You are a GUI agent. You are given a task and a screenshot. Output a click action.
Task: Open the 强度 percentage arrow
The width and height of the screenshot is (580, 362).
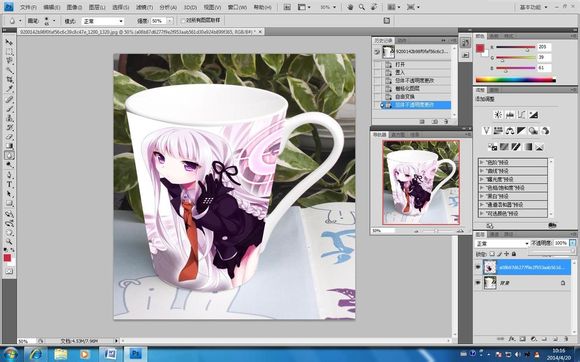[170, 21]
